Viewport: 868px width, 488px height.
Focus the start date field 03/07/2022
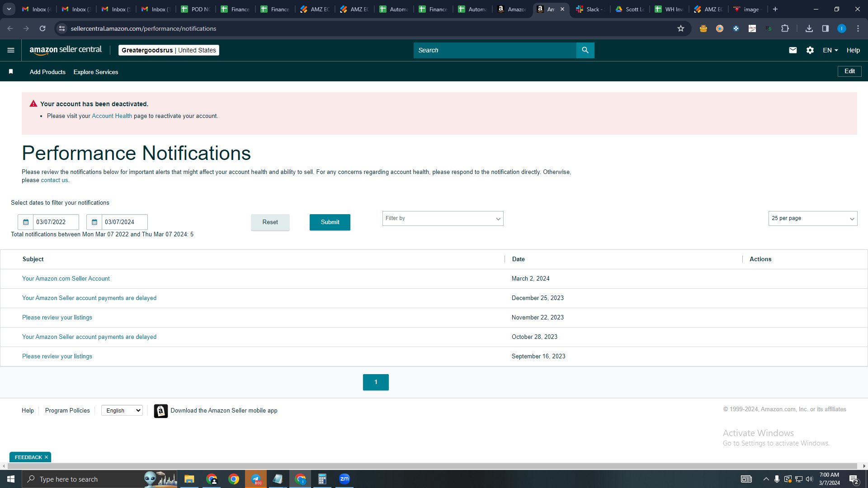(56, 222)
